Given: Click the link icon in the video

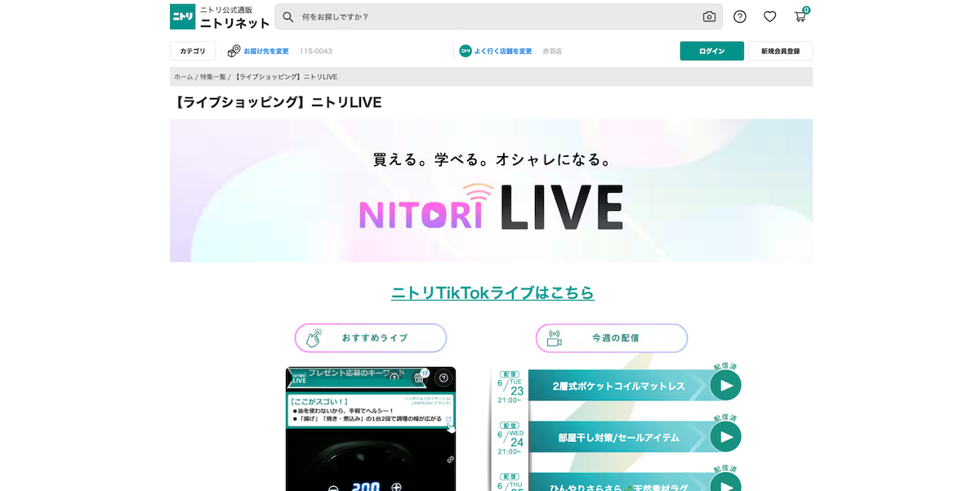Looking at the screenshot, I should pyautogui.click(x=449, y=460).
